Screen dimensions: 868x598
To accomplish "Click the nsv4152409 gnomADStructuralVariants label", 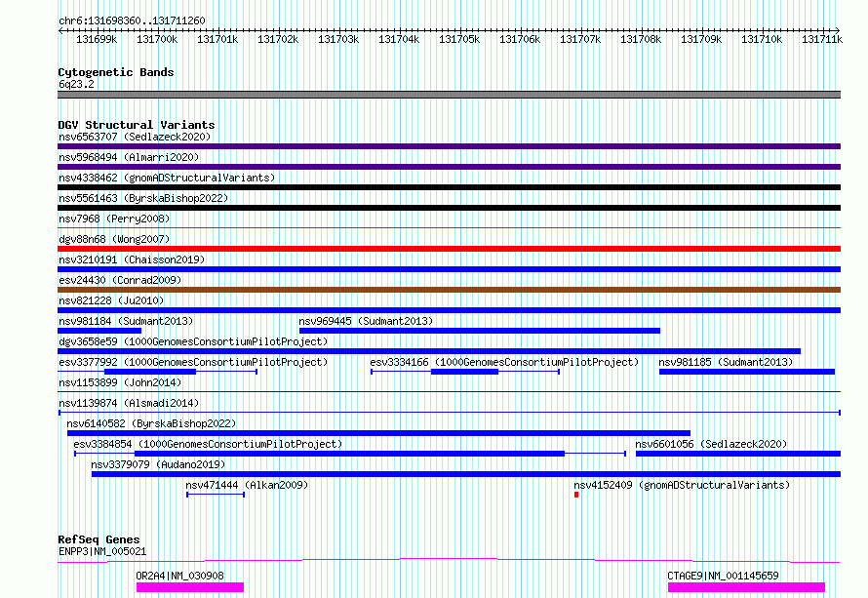I will click(682, 485).
